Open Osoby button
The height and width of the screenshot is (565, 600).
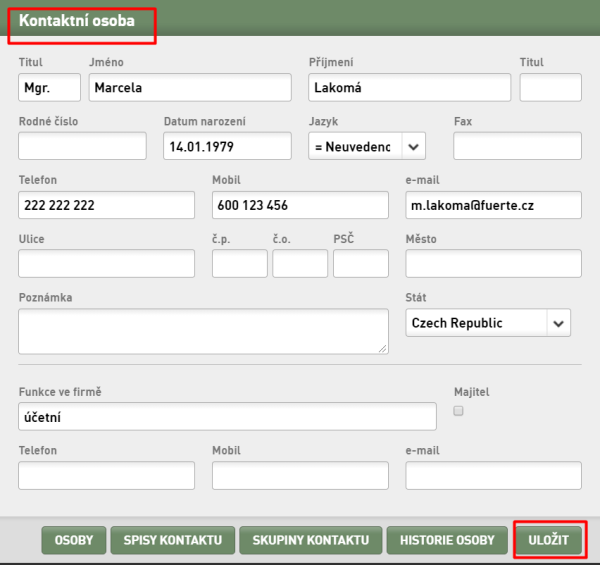tap(74, 540)
